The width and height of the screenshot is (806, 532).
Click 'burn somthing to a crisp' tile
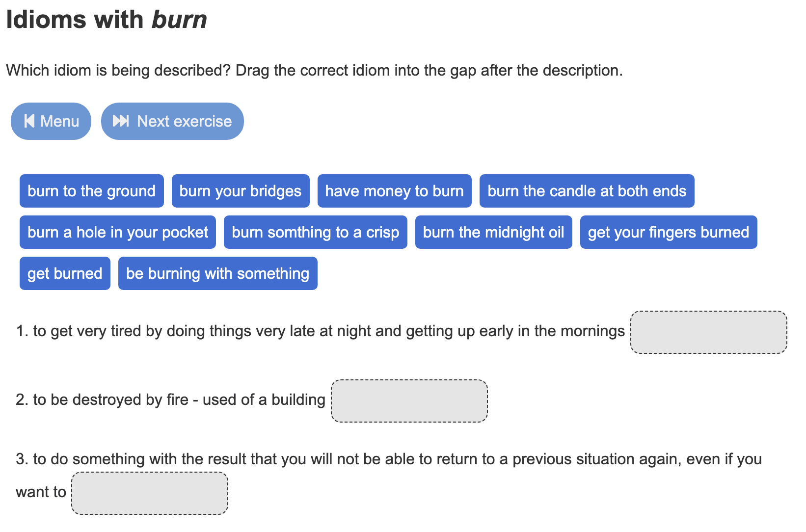pyautogui.click(x=315, y=232)
